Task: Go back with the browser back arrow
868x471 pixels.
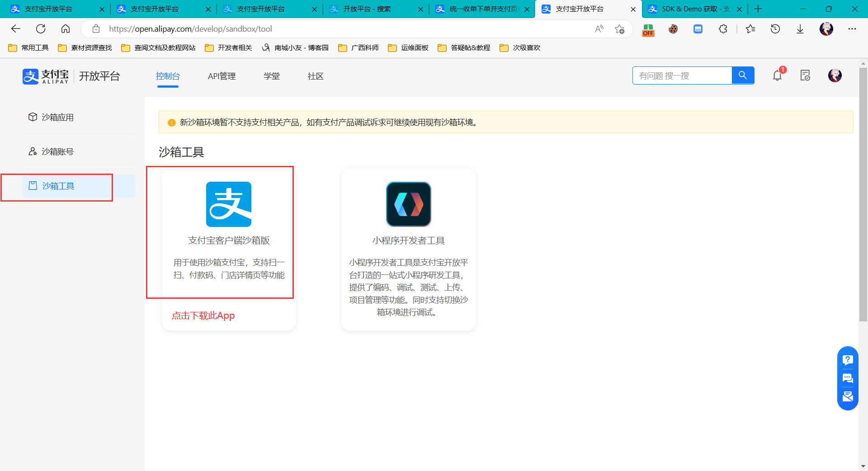Action: click(x=16, y=29)
